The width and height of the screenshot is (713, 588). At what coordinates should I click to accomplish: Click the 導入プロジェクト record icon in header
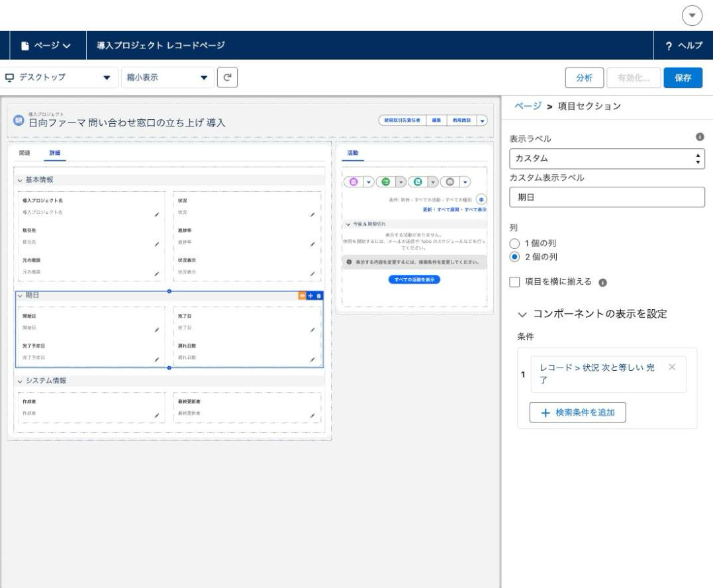19,121
